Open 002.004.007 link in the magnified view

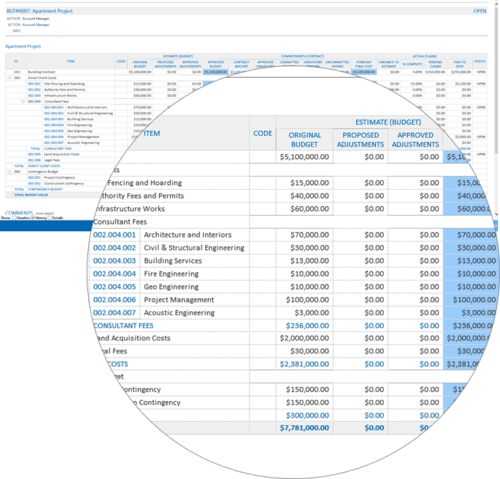pos(114,313)
